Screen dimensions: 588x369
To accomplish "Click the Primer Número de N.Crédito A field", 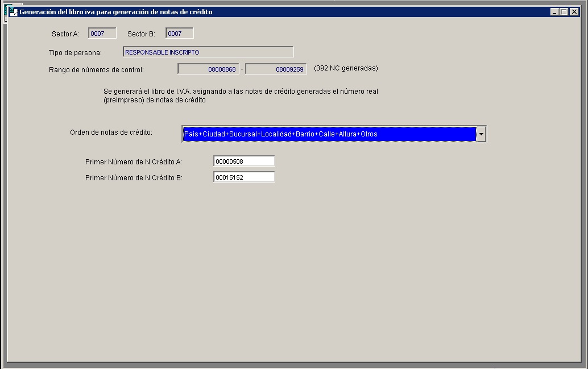I will pyautogui.click(x=244, y=161).
